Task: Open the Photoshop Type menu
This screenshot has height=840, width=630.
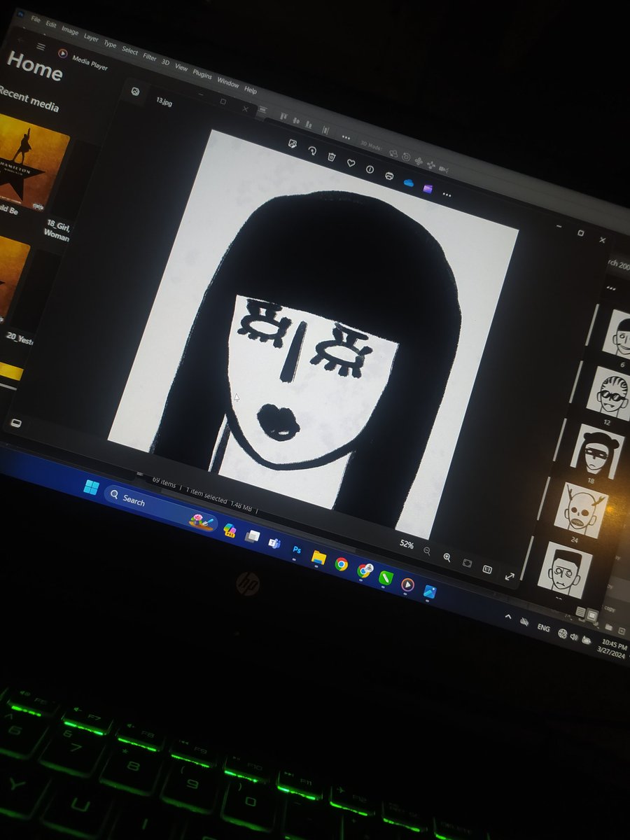Action: click(x=110, y=43)
